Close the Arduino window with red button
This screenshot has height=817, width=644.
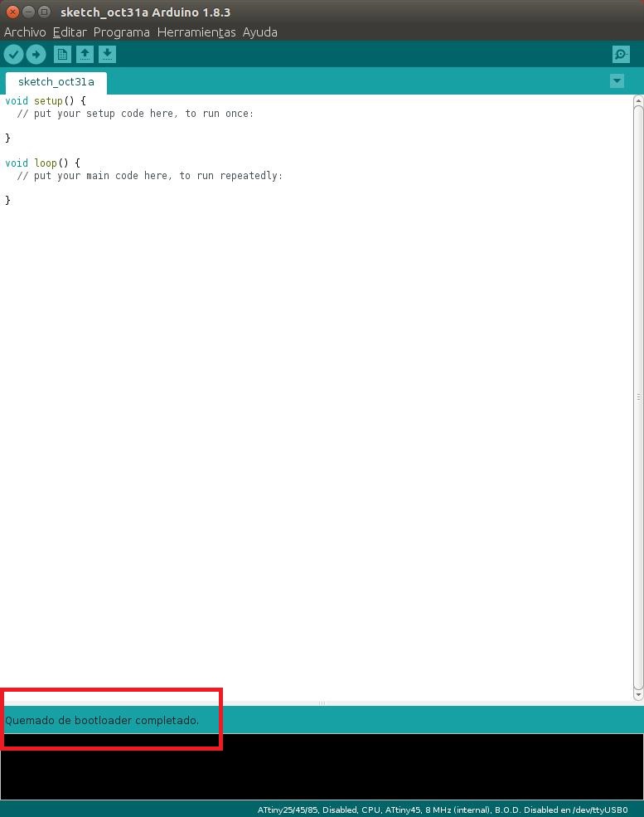click(12, 12)
